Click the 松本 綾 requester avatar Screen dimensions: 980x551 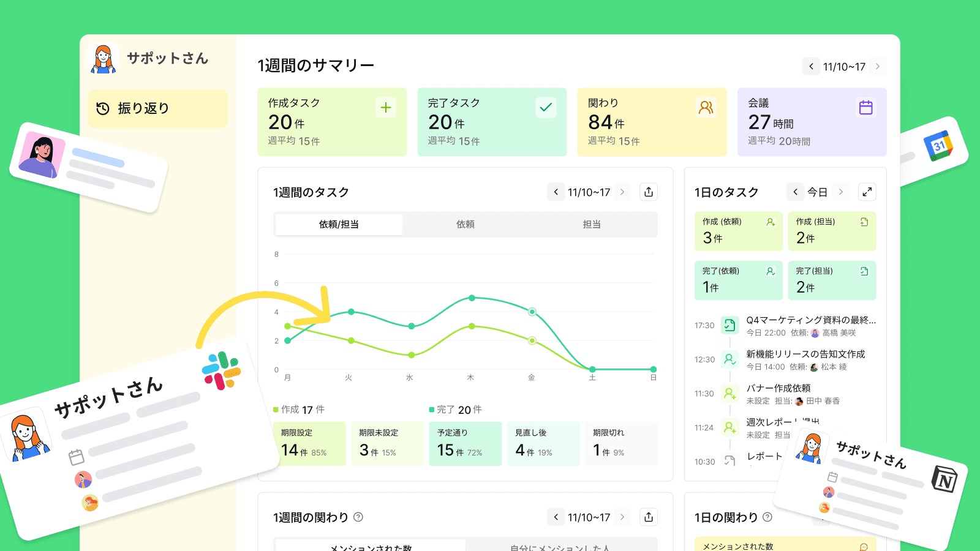(x=814, y=367)
